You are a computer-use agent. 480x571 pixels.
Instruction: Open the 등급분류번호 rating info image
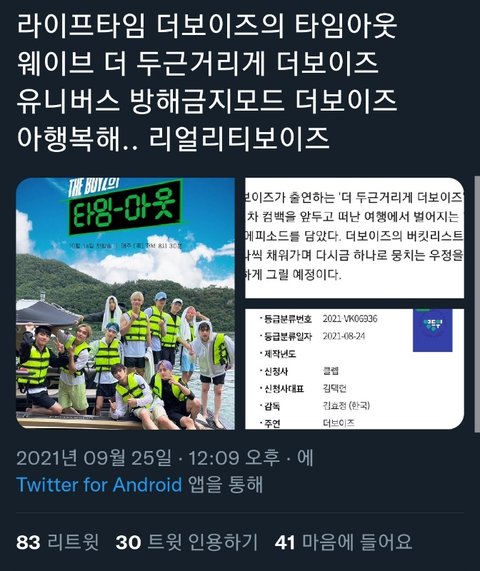[354, 369]
